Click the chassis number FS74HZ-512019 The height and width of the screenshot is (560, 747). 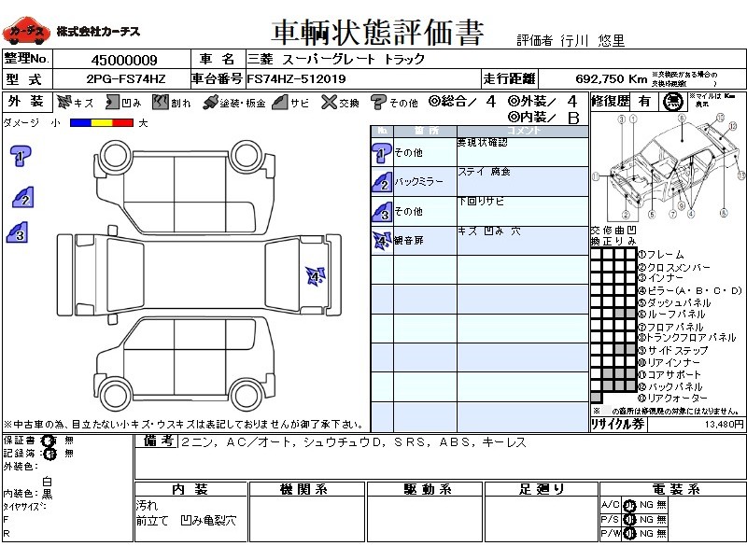296,79
